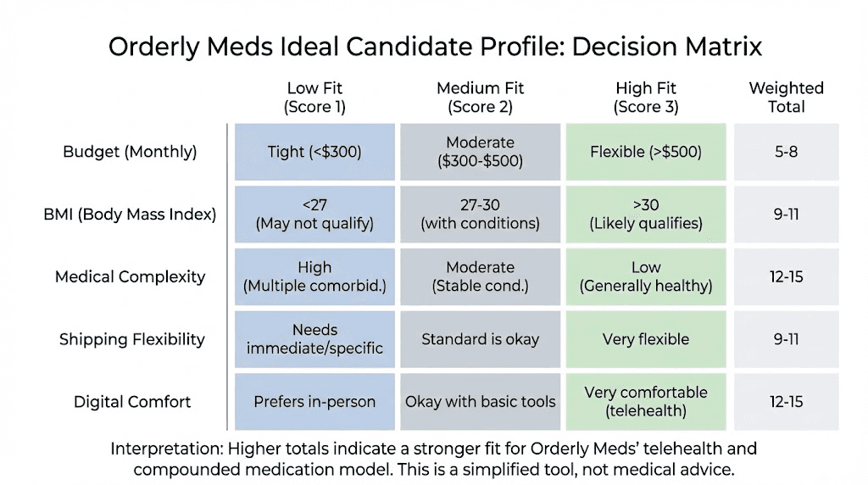
Task: Click the Tight (<$300) budget cell
Action: pyautogui.click(x=314, y=152)
